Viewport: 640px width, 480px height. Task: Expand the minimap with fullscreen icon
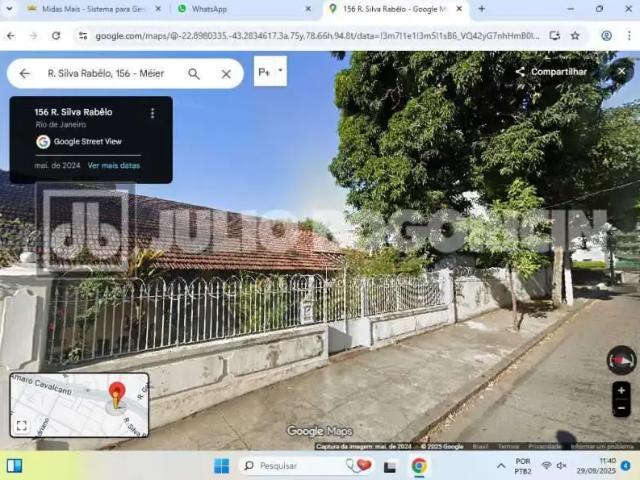coord(22,426)
